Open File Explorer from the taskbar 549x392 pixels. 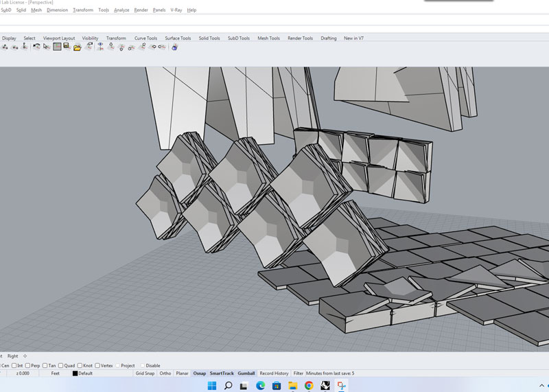293,386
